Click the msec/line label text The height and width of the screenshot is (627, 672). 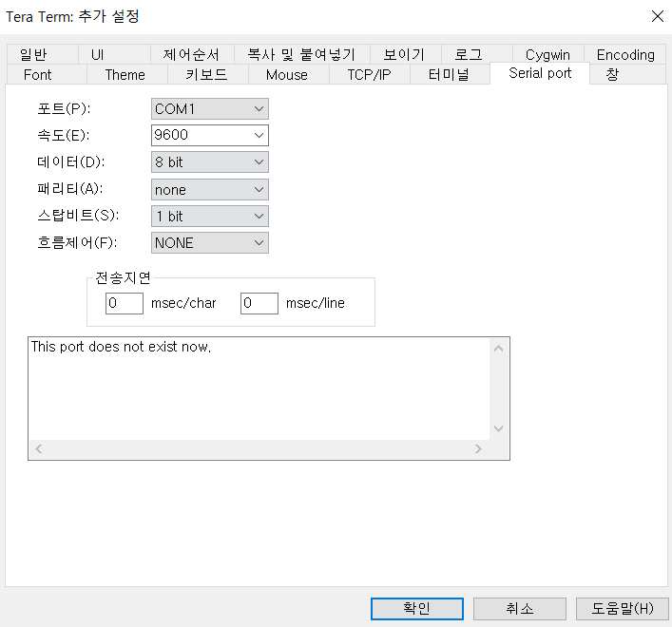[316, 303]
